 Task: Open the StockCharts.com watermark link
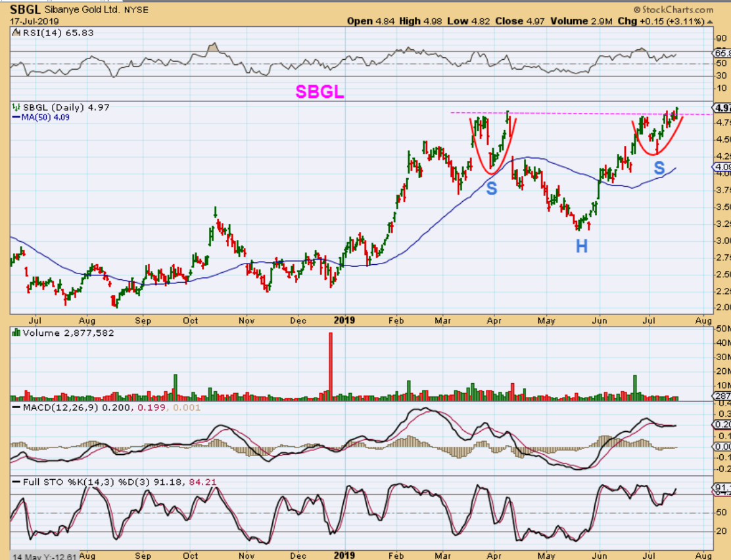(673, 10)
